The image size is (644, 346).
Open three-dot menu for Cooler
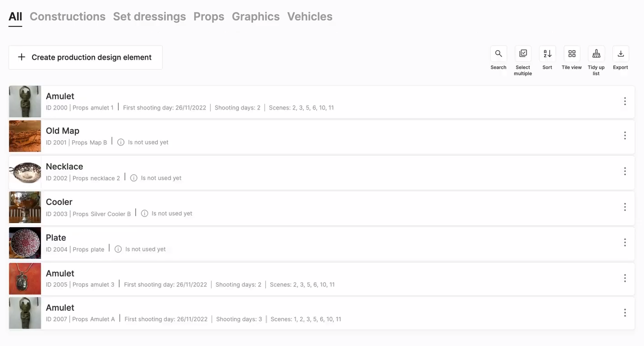[624, 207]
